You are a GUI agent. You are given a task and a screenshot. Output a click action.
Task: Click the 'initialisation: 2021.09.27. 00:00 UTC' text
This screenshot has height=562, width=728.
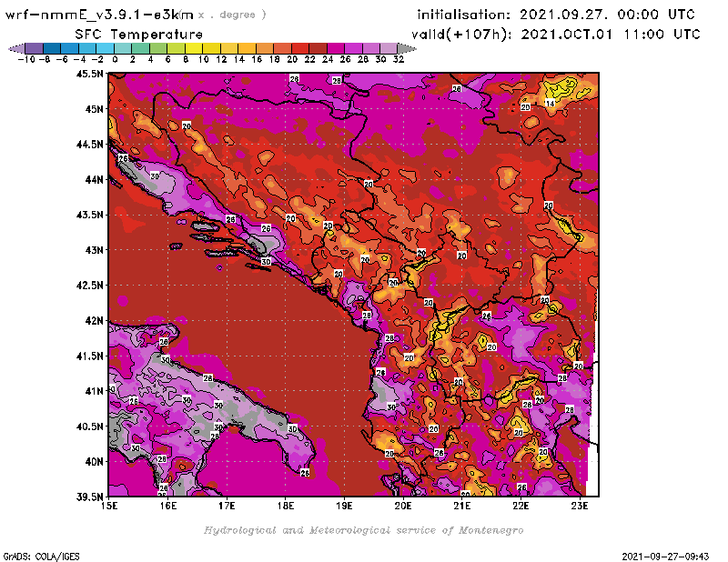coord(556,15)
